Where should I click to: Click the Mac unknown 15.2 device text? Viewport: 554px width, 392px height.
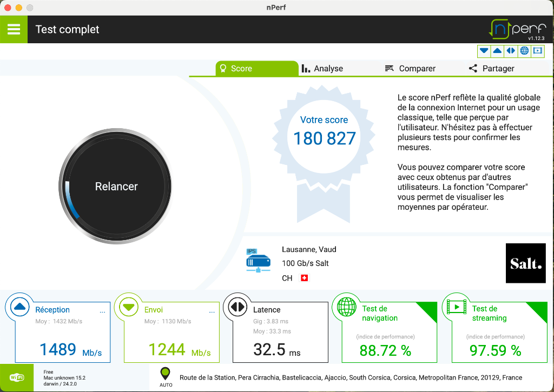coord(64,378)
